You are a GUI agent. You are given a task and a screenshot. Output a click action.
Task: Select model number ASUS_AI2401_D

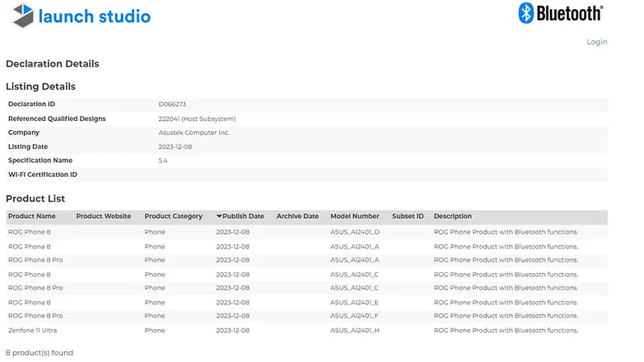354,232
